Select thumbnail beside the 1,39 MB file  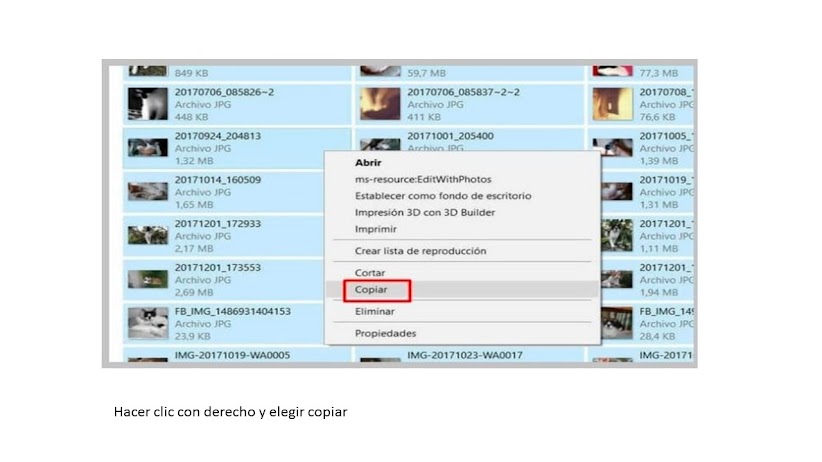[x=612, y=147]
